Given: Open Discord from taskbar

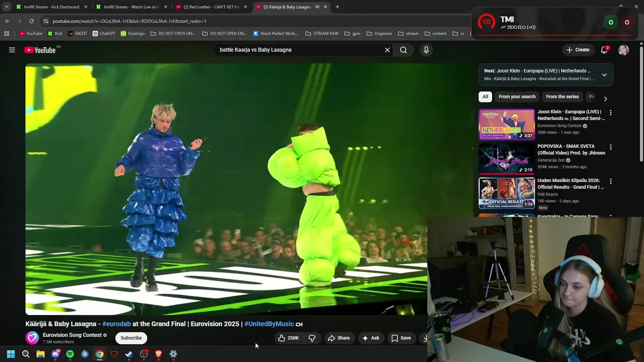Looking at the screenshot, I should [x=55, y=354].
